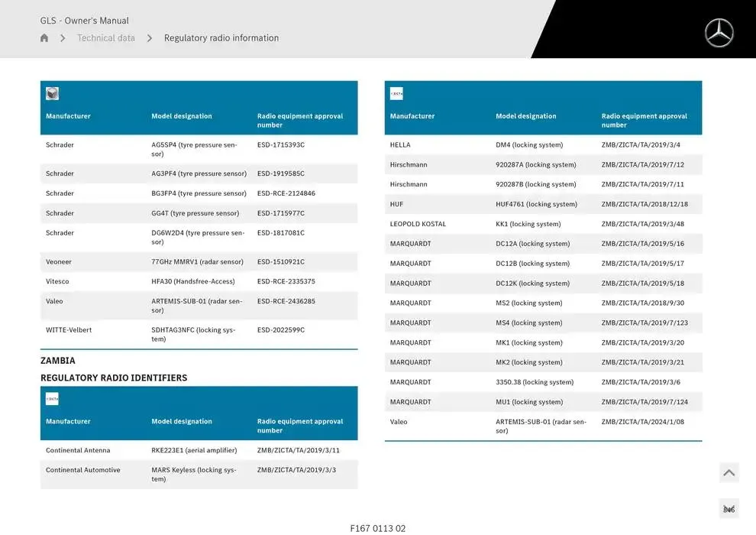Click the ZICTA logo above Continental table
The image size is (756, 535).
coord(52,399)
